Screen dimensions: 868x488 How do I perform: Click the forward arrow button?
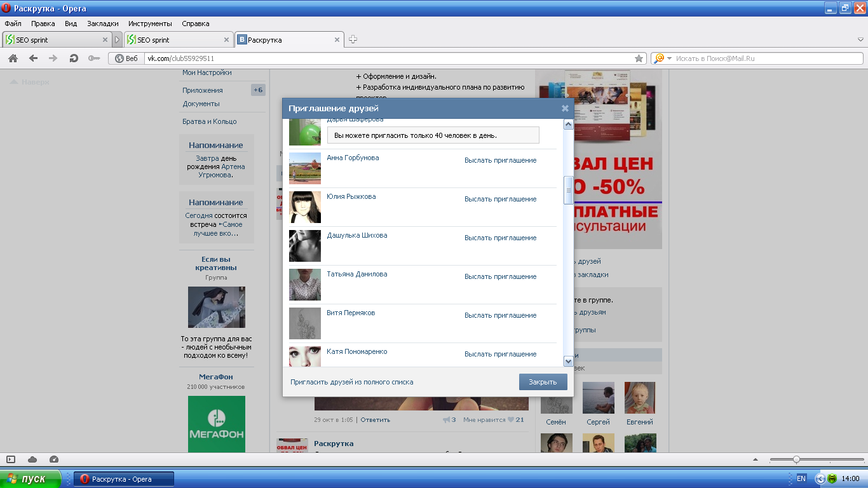[x=53, y=58]
